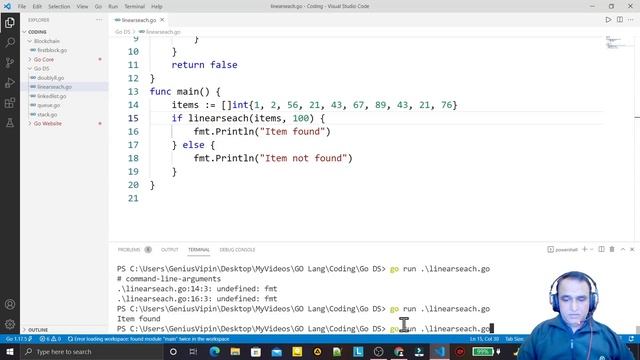Screen dimensions: 640x360
Task: Open the Manage gear icon
Action: pos(10,324)
